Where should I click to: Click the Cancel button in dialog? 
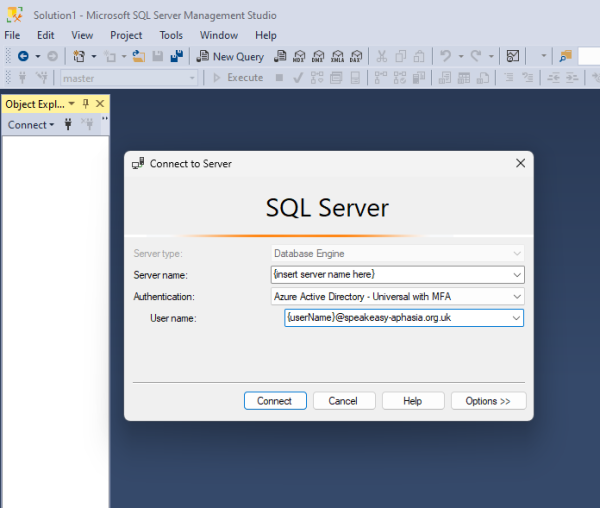pos(344,401)
